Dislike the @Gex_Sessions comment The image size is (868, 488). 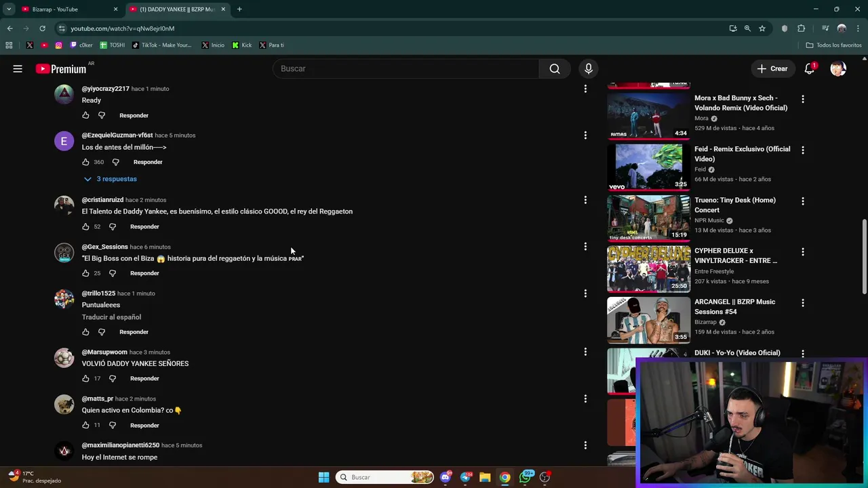[113, 273]
